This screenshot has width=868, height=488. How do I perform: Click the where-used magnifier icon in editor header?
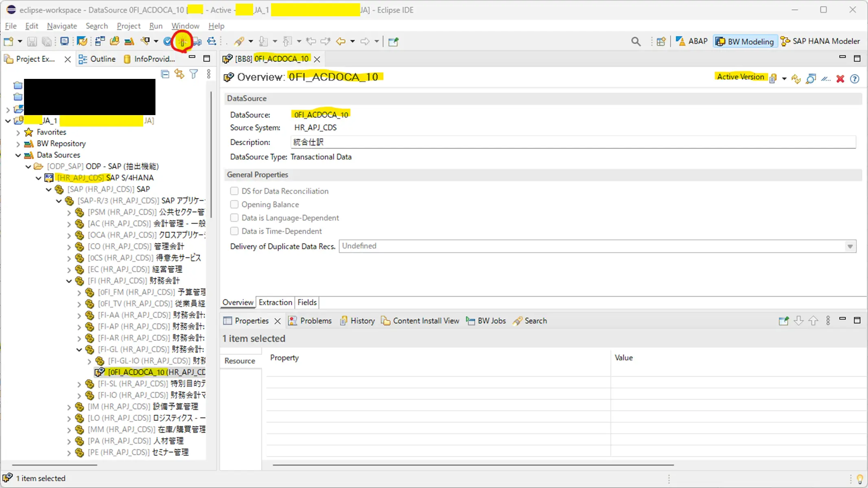(x=811, y=79)
